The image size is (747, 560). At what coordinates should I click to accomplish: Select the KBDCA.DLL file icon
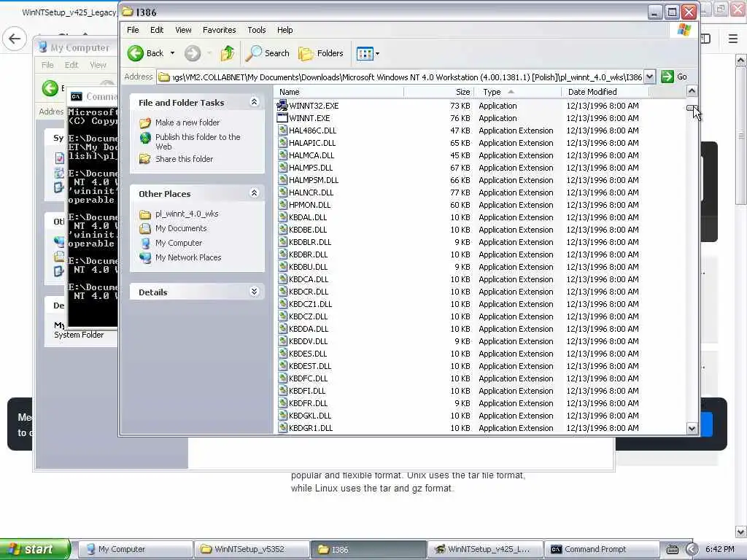(282, 279)
